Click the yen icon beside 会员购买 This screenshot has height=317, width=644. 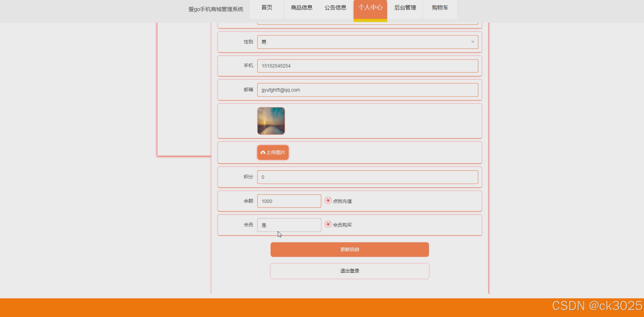pos(328,224)
